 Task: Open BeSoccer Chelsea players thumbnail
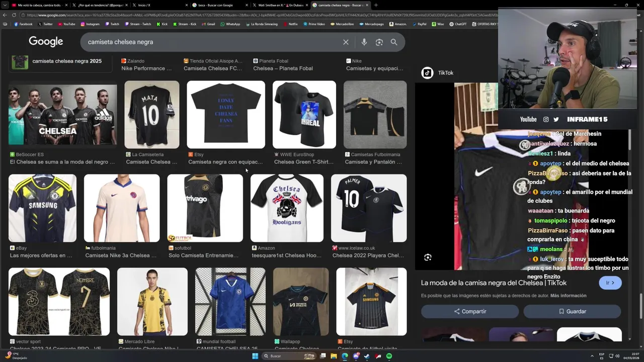click(x=63, y=115)
